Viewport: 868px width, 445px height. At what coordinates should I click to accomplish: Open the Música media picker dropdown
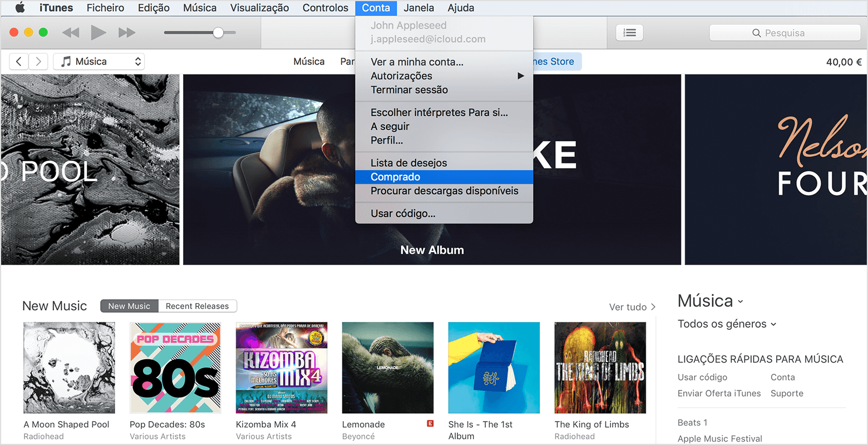(98, 61)
